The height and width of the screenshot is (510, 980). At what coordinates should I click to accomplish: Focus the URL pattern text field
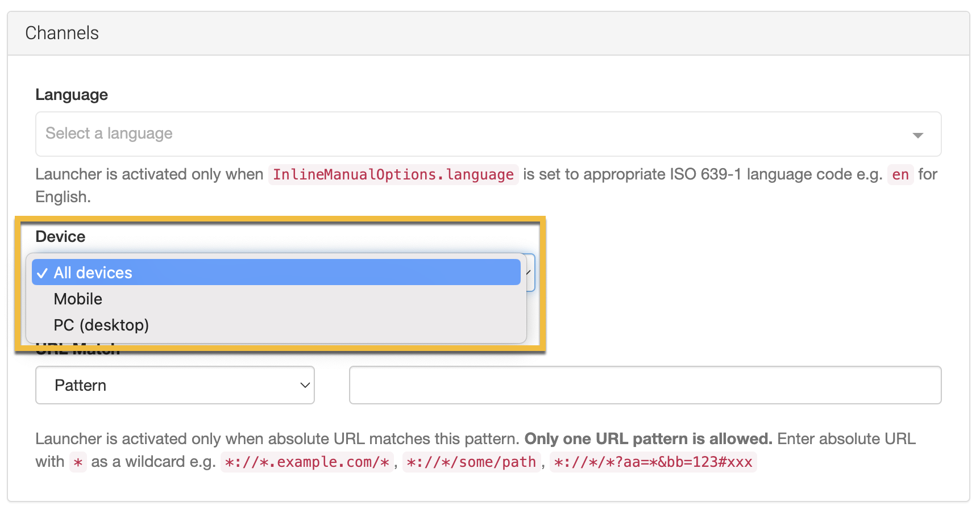tap(645, 385)
